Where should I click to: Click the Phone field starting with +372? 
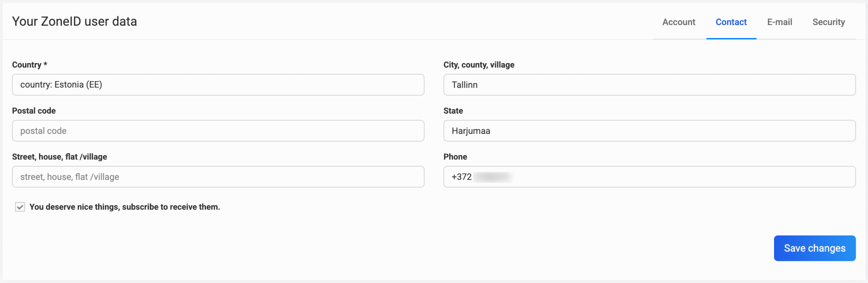pos(649,177)
